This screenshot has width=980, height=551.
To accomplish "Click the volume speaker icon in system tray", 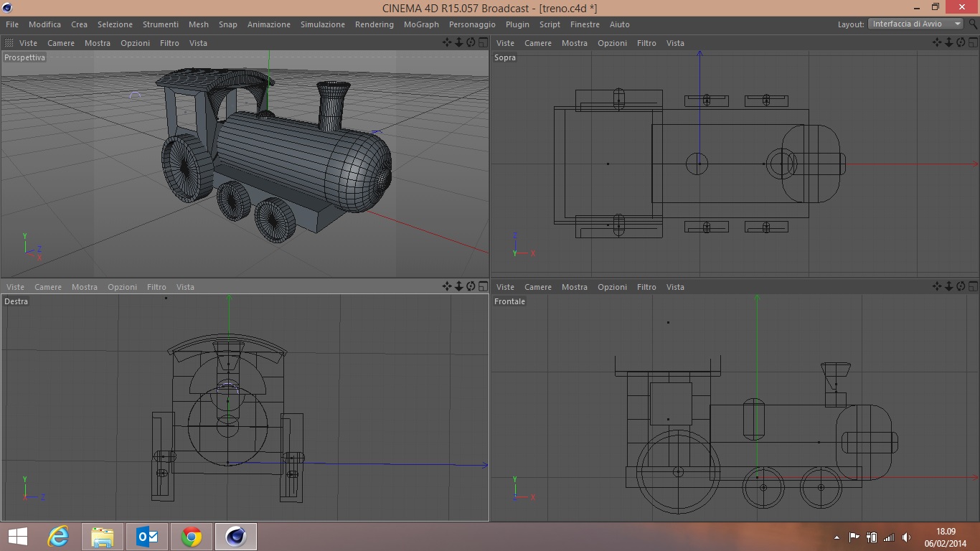I will 906,537.
